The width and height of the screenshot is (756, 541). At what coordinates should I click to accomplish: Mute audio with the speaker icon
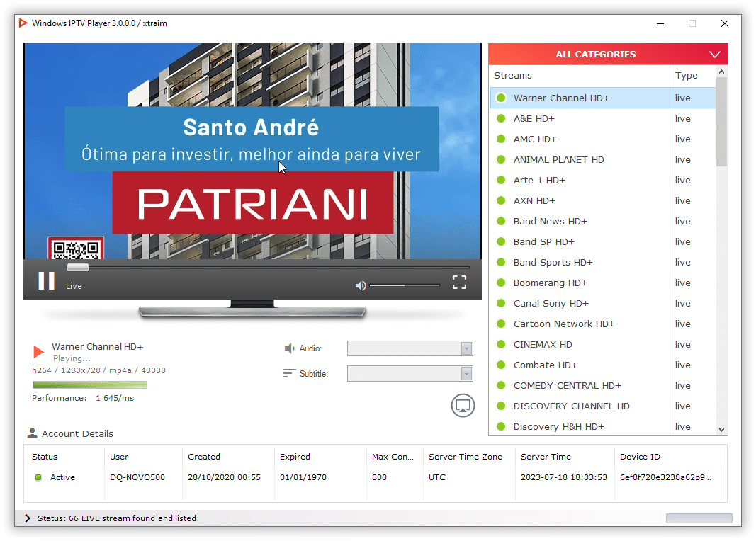point(361,285)
